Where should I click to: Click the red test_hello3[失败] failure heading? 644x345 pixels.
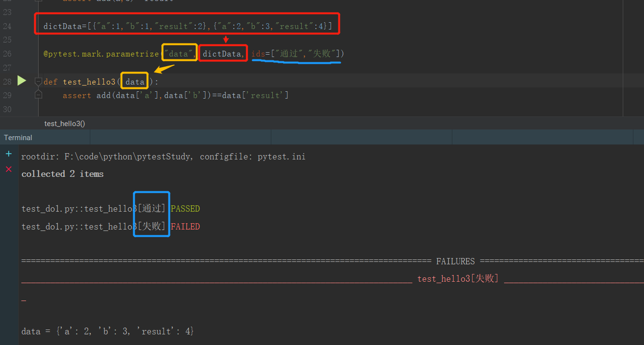(458, 279)
